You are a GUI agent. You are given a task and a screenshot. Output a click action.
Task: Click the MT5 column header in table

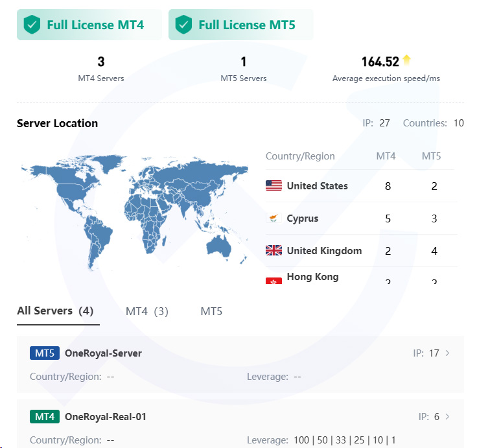[432, 156]
